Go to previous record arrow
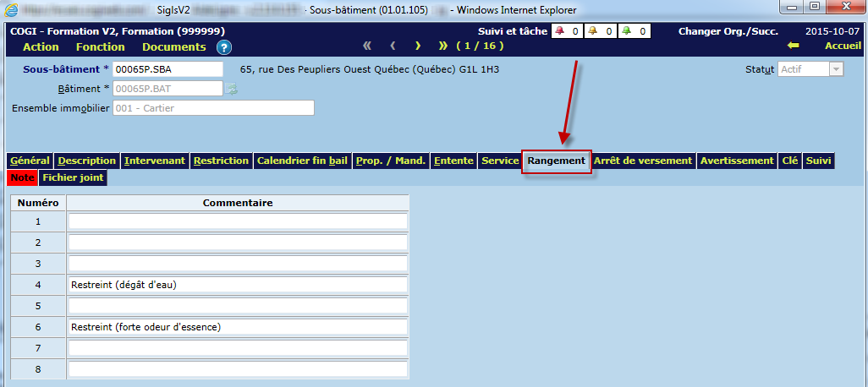Image resolution: width=868 pixels, height=387 pixels. tap(393, 46)
